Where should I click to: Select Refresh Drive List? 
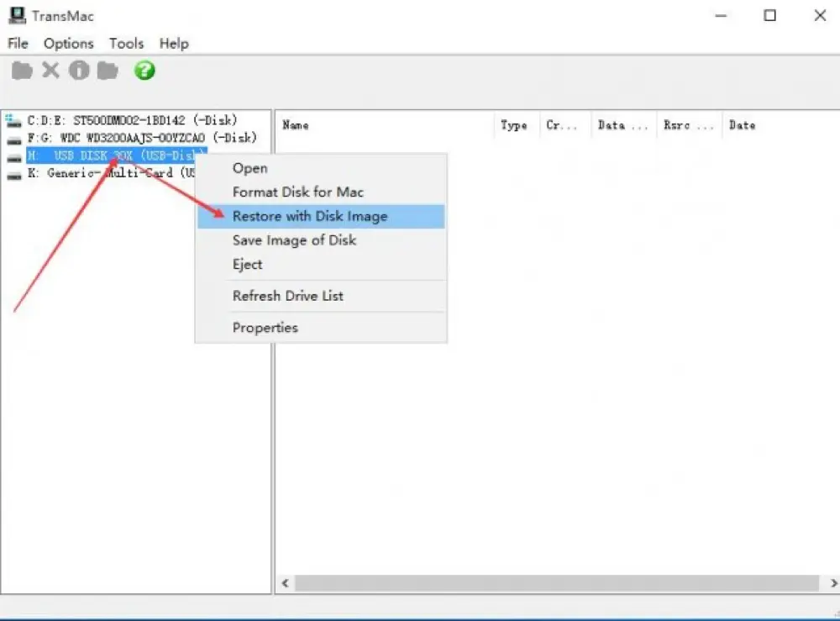pos(321,296)
